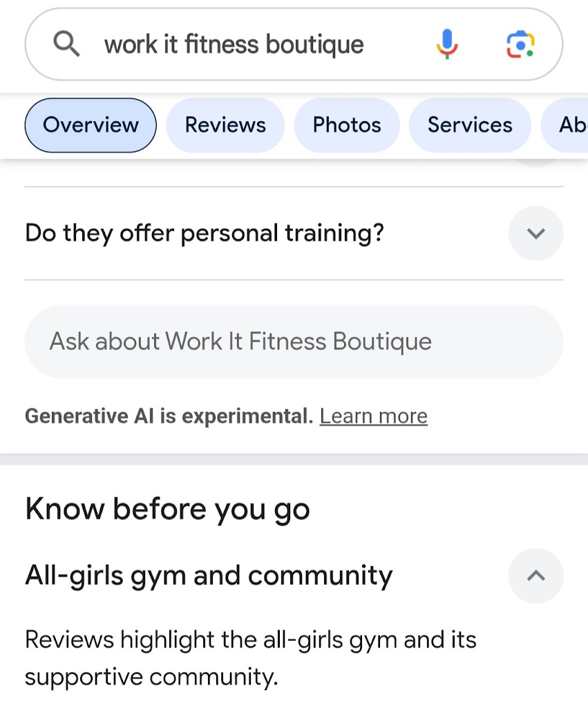Switch to the Reviews tab

pos(225,125)
